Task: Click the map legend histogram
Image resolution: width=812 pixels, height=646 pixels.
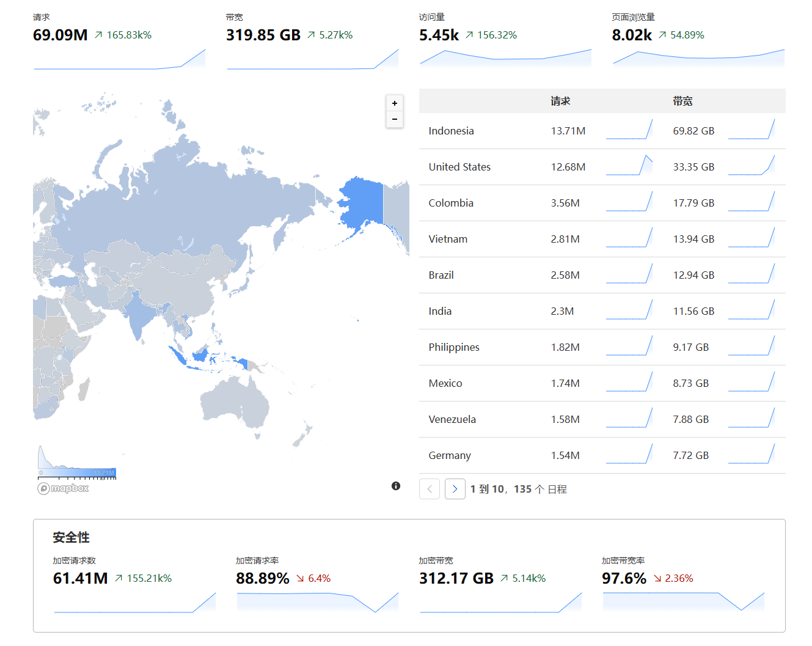Action: click(76, 463)
